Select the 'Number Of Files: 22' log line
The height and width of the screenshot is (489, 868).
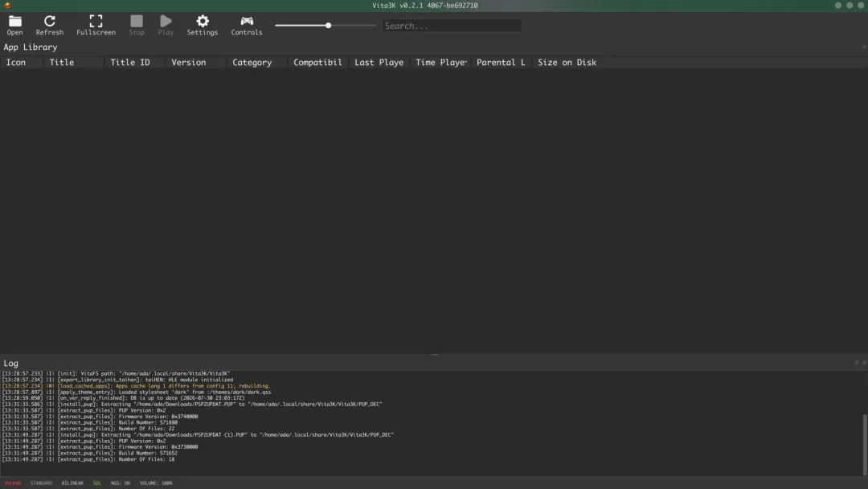pos(88,429)
